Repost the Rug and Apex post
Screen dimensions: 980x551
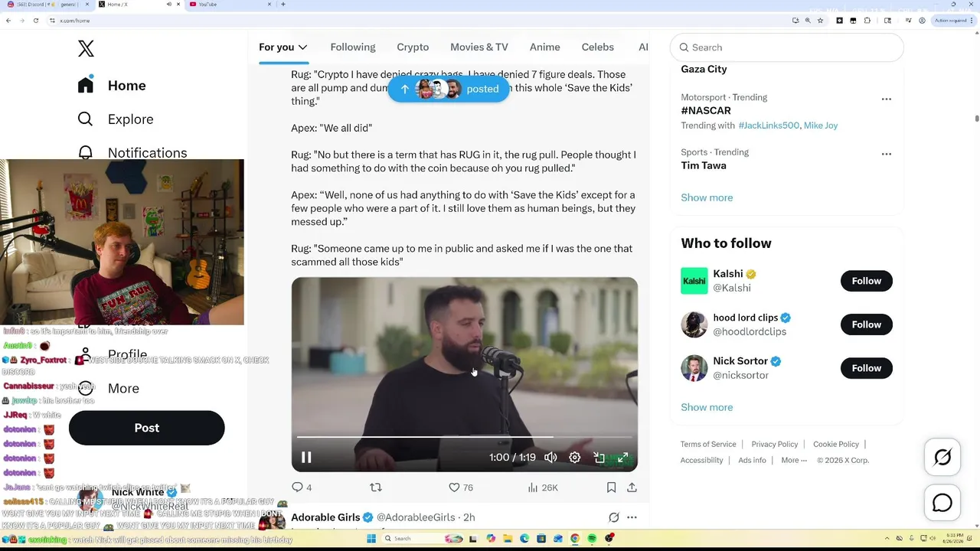point(376,487)
